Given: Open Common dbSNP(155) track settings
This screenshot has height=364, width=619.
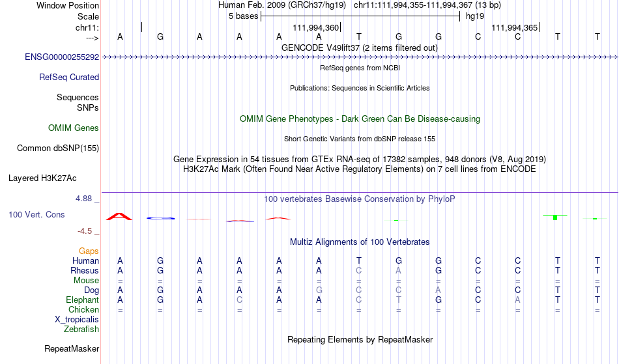Looking at the screenshot, I should point(58,148).
